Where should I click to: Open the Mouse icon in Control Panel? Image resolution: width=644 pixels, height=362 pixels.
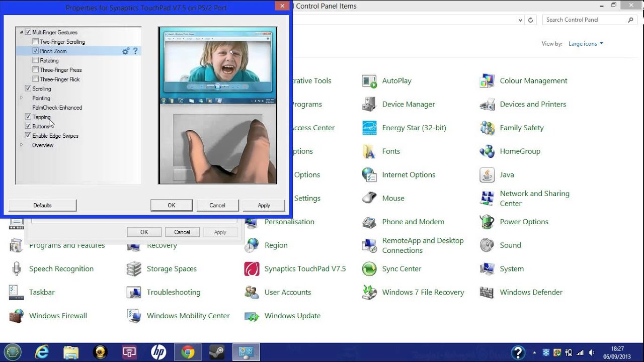tap(369, 198)
